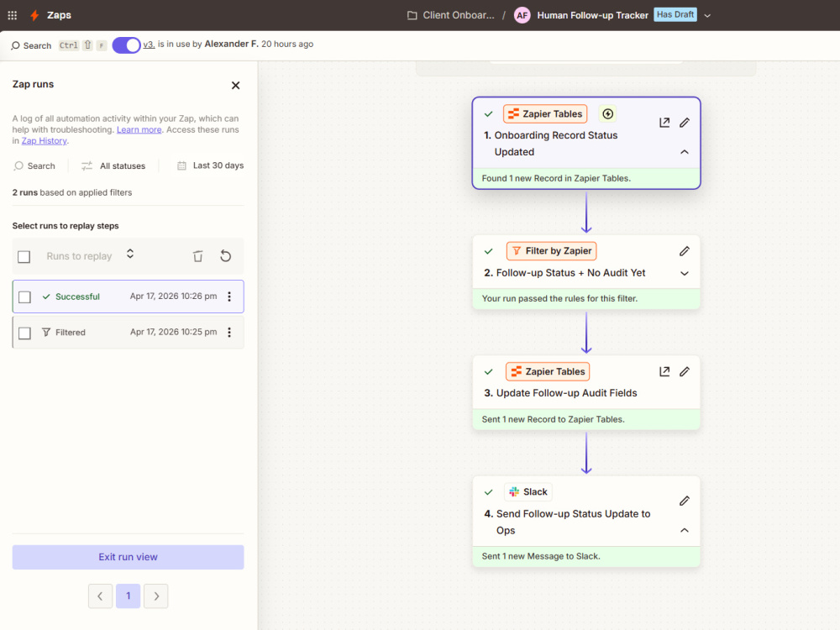
Task: Open the All statuses filter
Action: (x=113, y=166)
